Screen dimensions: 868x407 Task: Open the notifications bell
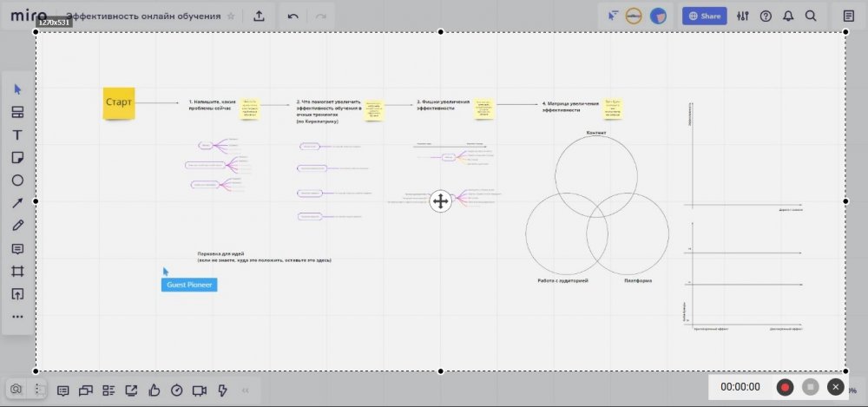tap(788, 16)
